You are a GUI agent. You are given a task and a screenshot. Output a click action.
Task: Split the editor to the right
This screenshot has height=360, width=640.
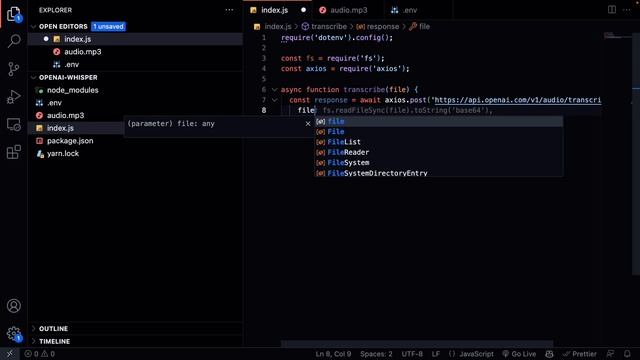[611, 9]
